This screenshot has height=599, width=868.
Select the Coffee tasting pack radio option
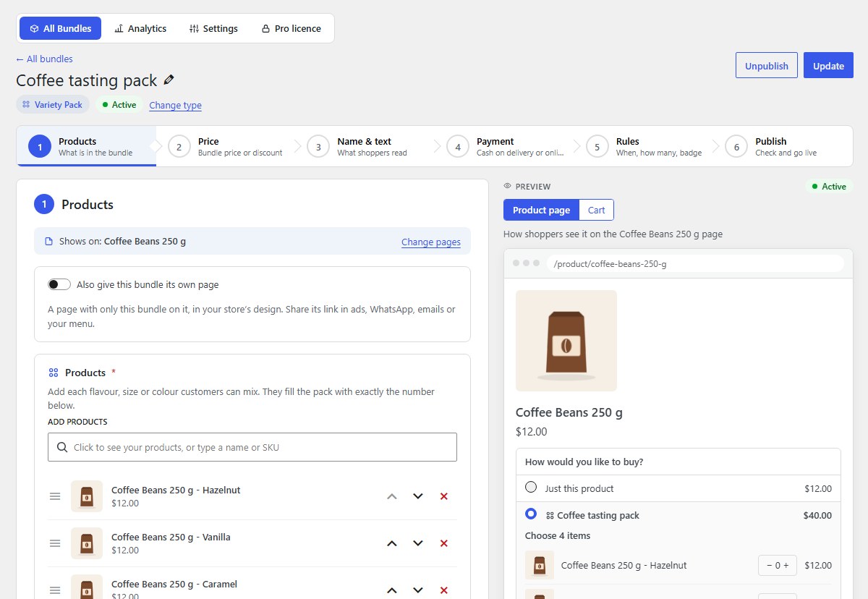click(x=531, y=514)
